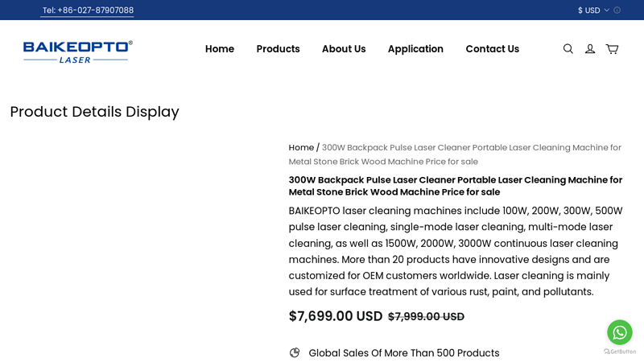Open the About Us page
This screenshot has height=362, width=644.
click(x=344, y=49)
